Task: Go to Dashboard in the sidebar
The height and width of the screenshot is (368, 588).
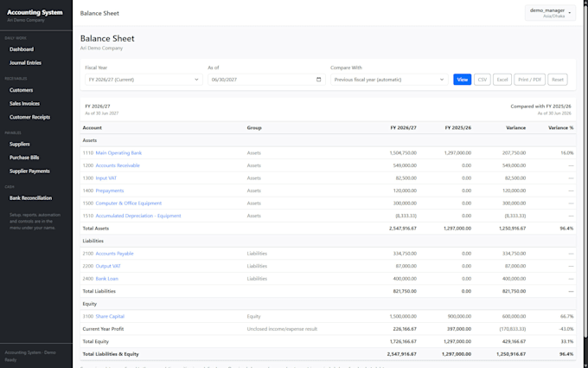Action: 22,49
